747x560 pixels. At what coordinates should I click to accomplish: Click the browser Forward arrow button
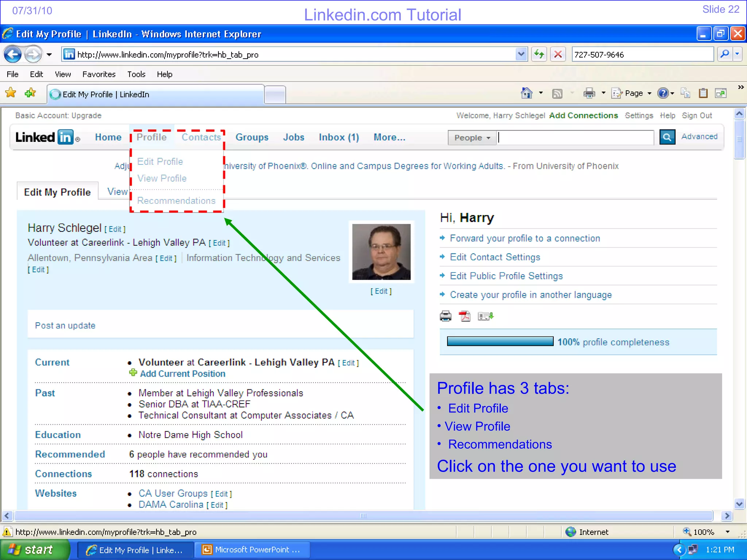pyautogui.click(x=33, y=55)
